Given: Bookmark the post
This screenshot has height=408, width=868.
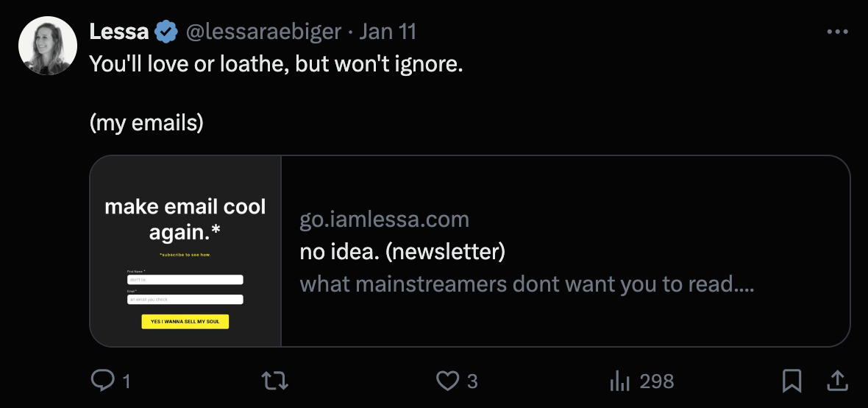Looking at the screenshot, I should [792, 381].
